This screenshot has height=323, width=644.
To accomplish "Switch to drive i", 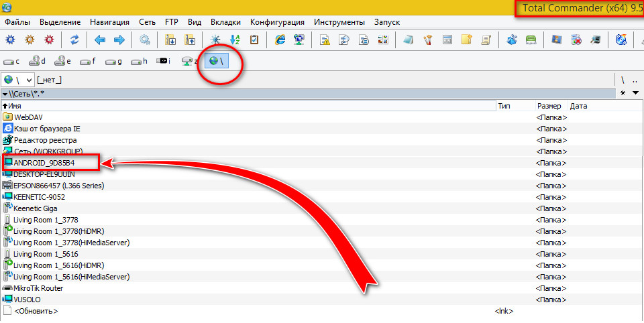I will coord(164,62).
